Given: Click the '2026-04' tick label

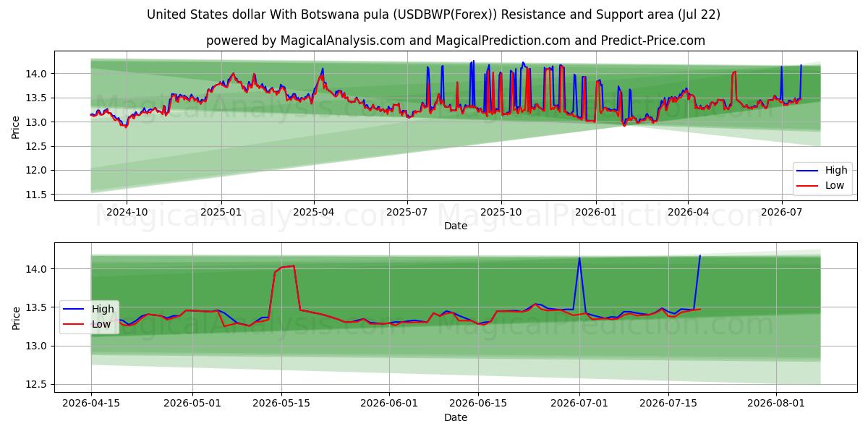Looking at the screenshot, I should [688, 212].
